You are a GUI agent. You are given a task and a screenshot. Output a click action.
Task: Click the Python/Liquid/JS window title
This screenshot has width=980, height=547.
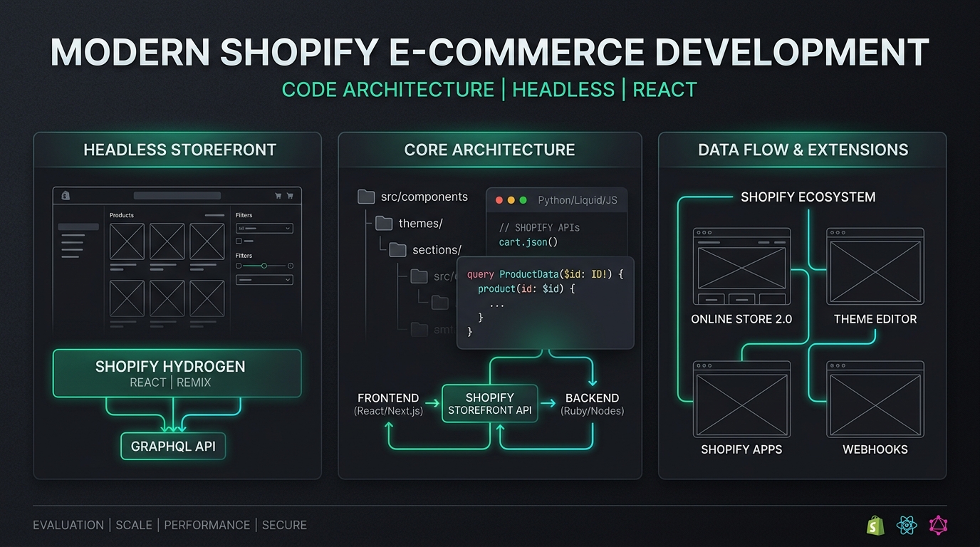pos(578,200)
